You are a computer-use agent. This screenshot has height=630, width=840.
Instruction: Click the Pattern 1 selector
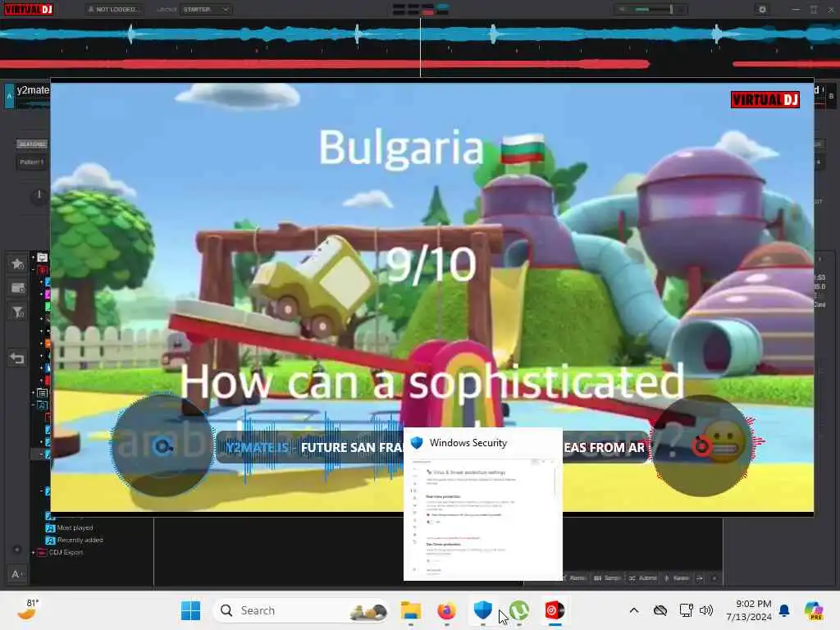pos(32,162)
